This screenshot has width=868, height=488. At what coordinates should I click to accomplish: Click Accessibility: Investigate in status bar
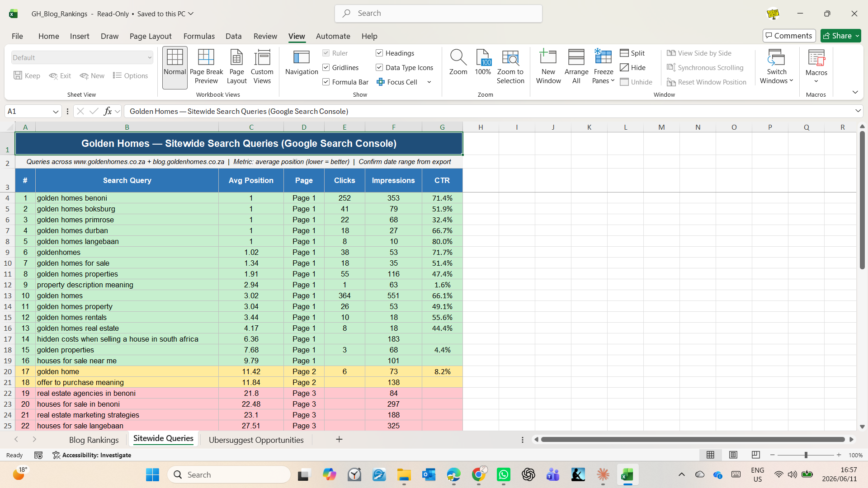point(92,455)
